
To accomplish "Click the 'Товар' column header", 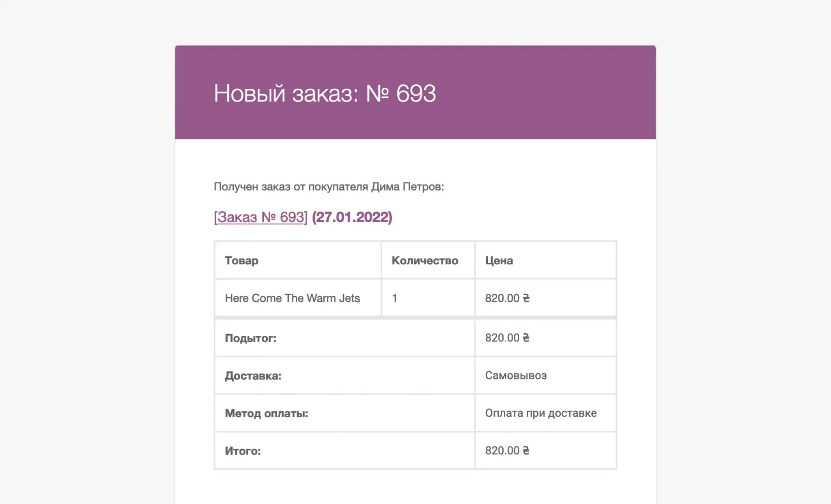I will tap(241, 260).
